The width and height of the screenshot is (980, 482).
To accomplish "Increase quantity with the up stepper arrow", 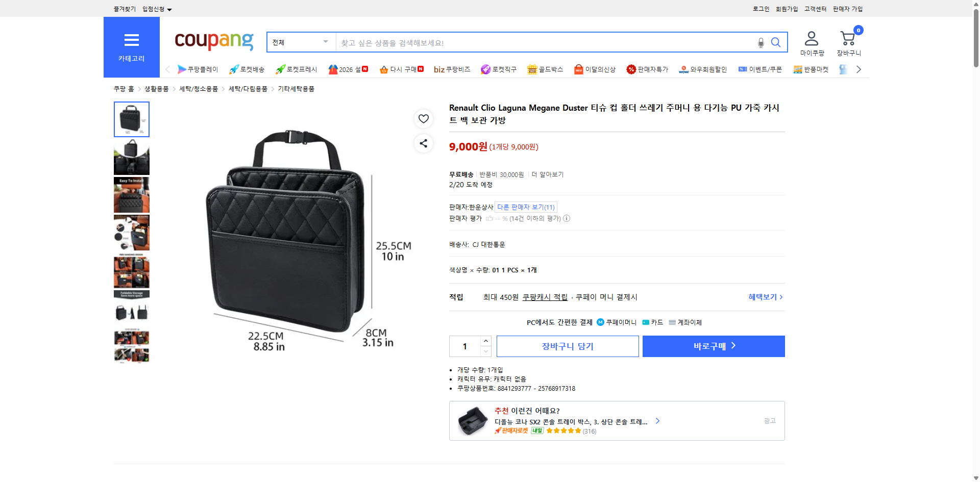I will 485,341.
